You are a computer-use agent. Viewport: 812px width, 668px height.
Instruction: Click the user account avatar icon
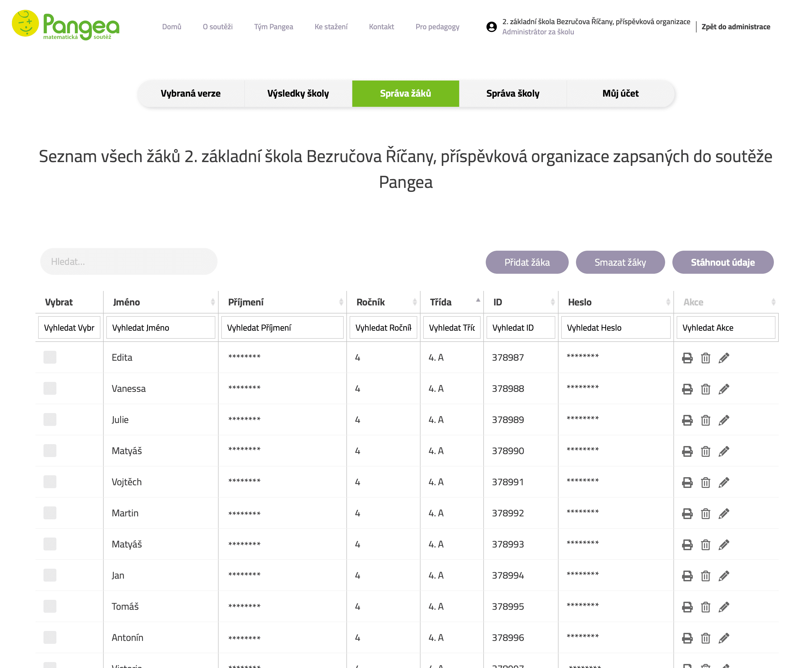(x=491, y=27)
